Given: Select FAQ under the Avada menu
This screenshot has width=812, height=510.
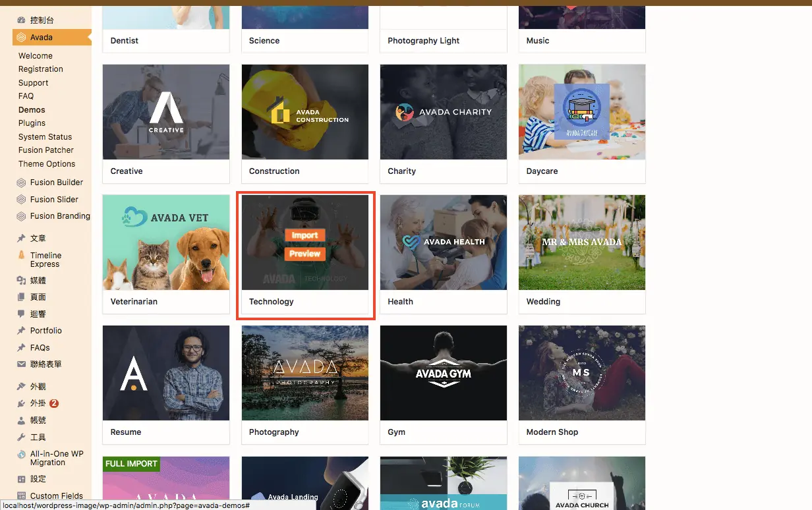Looking at the screenshot, I should 26,96.
